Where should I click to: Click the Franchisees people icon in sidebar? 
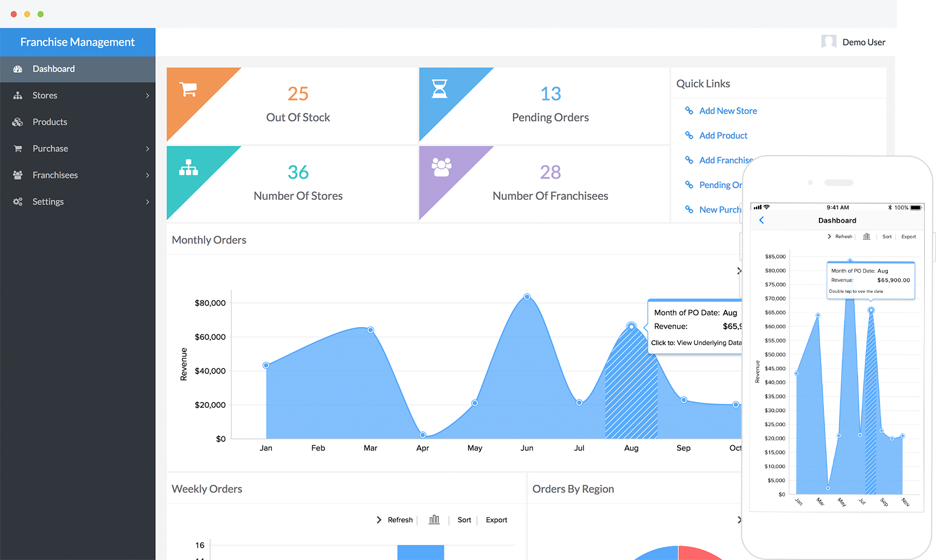(x=18, y=175)
